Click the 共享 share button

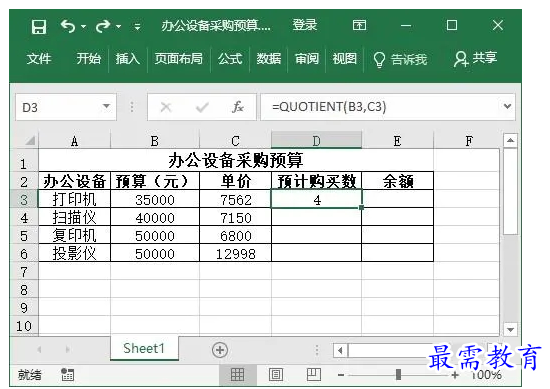(x=476, y=58)
